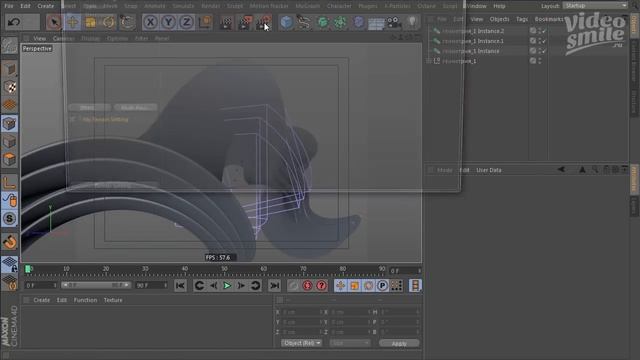Click Render View clapper icon

(226, 22)
